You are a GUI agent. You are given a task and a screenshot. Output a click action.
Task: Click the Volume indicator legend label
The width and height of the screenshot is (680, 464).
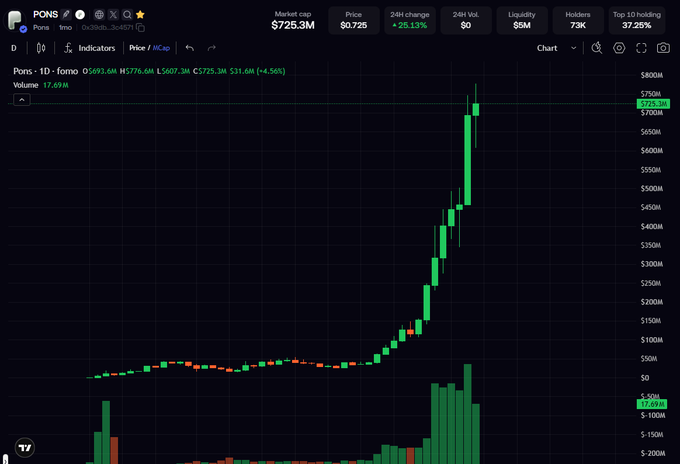(x=26, y=85)
